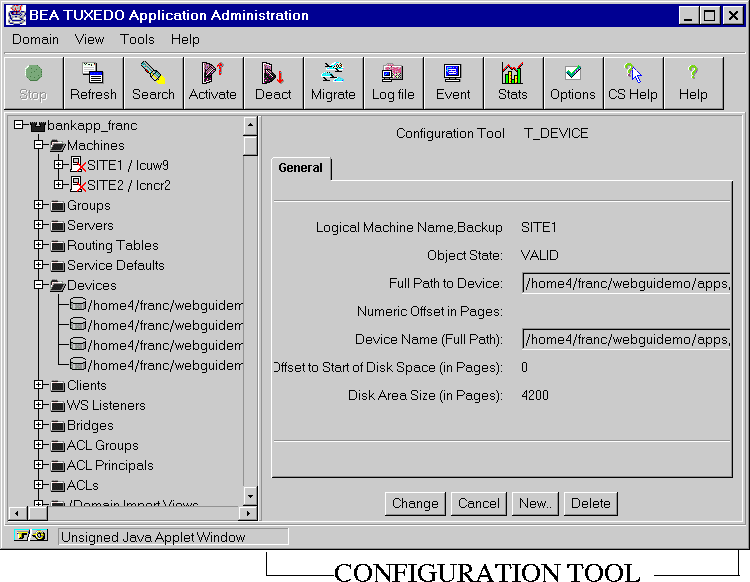Select SITE2 / lcncr2 machine icon

tap(78, 185)
